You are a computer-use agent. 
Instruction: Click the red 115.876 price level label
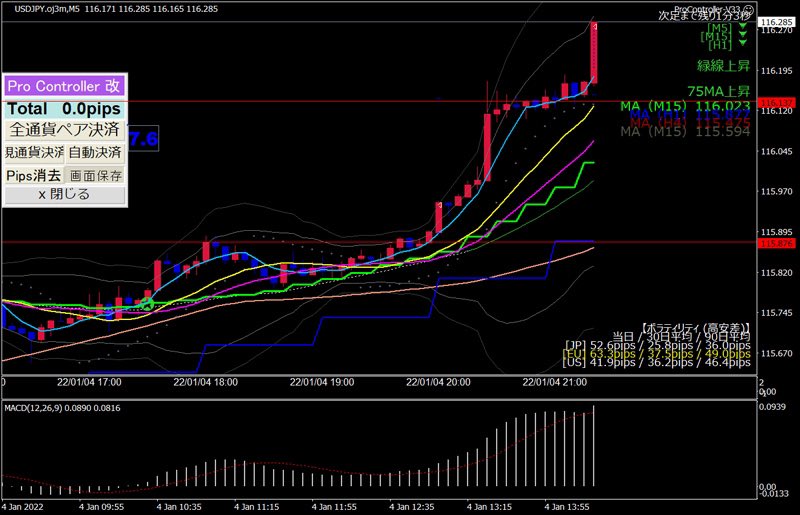coord(776,243)
